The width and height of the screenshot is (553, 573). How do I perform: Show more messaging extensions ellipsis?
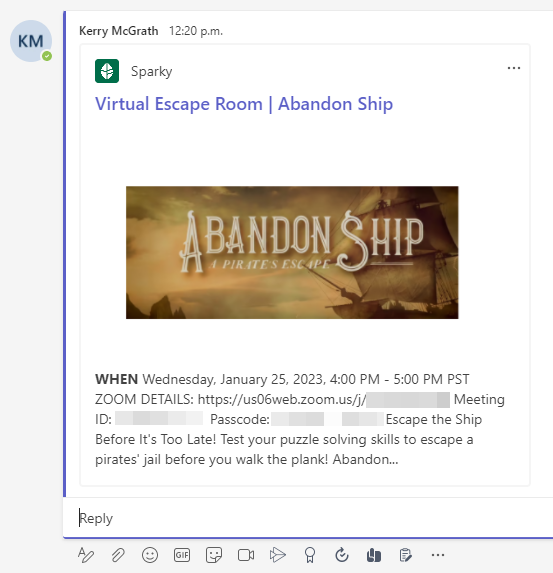click(438, 555)
